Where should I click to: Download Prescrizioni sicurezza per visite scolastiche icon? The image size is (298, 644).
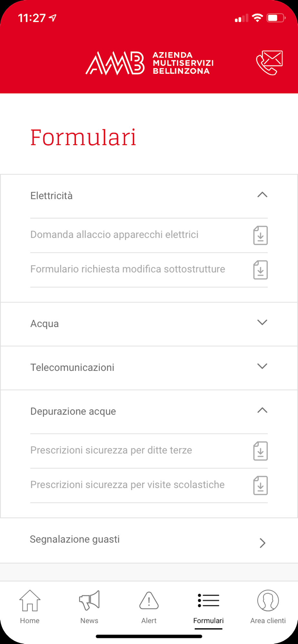coord(261,485)
